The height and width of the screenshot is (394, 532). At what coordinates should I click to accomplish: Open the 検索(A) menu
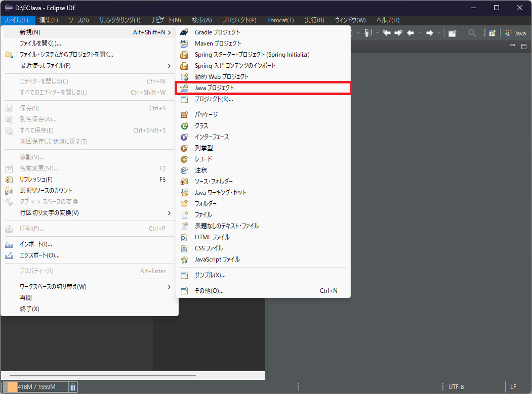point(202,20)
